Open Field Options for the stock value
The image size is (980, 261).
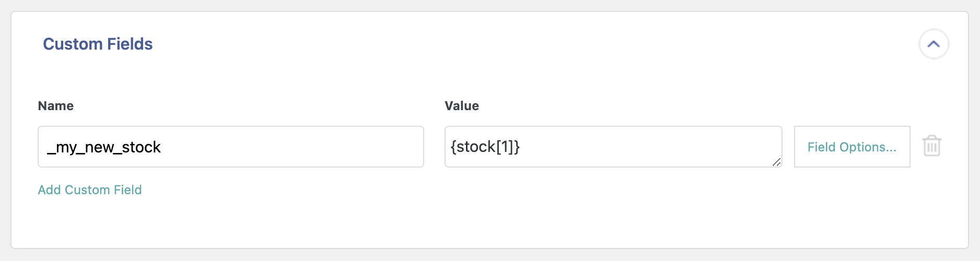coord(851,147)
